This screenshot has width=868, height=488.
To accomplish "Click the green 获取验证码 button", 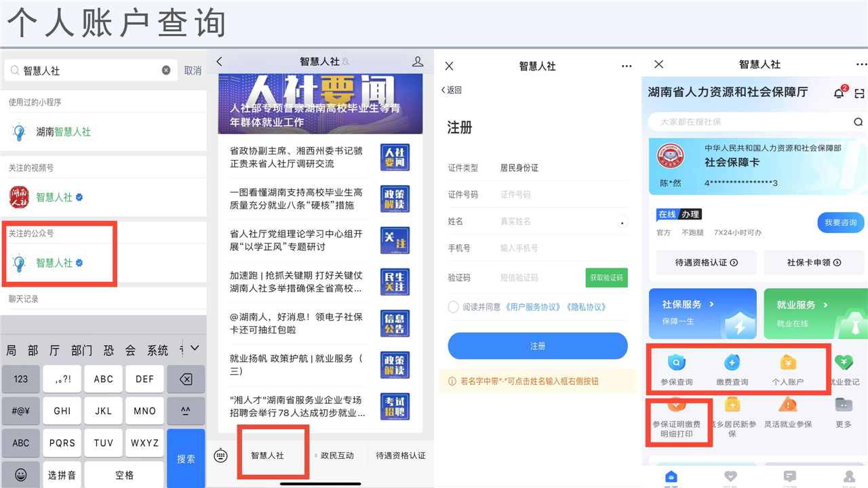I will coord(606,278).
